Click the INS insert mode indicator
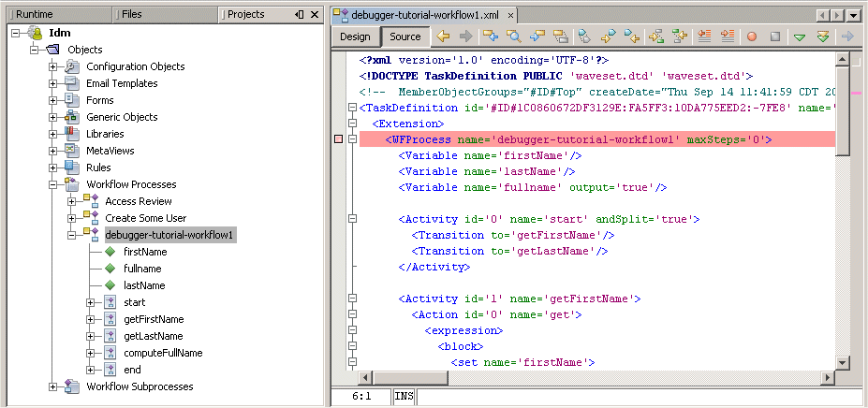 tap(405, 397)
